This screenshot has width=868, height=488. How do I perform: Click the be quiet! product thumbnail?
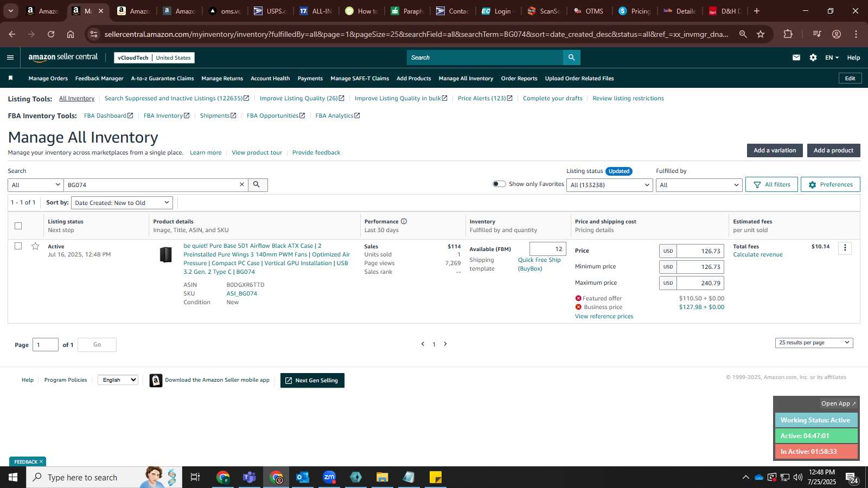click(x=166, y=254)
